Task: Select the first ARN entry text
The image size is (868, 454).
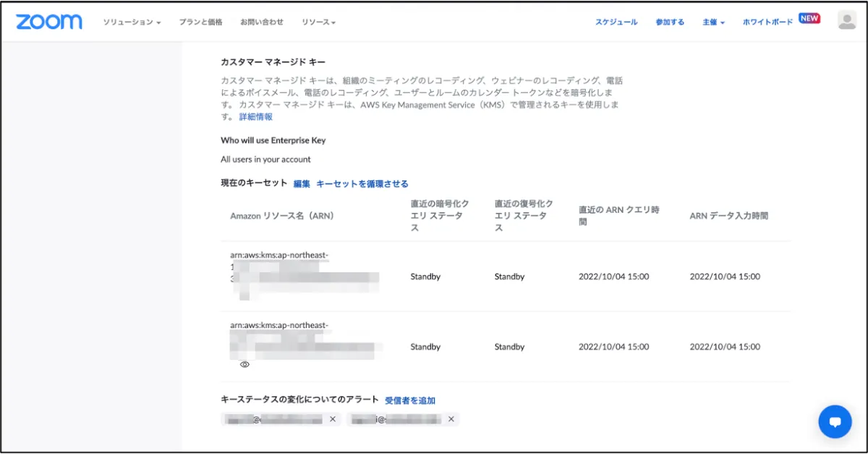Action: (x=279, y=255)
